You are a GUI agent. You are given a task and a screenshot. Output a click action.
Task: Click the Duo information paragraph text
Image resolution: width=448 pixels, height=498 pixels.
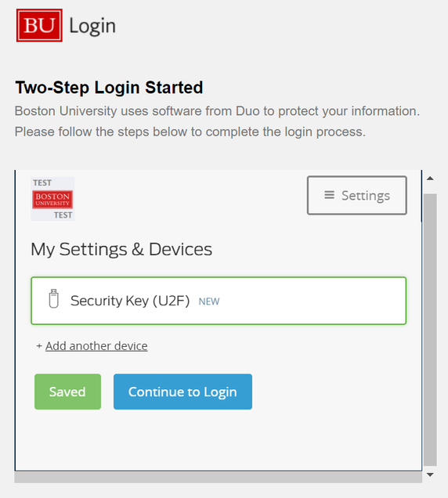point(217,121)
